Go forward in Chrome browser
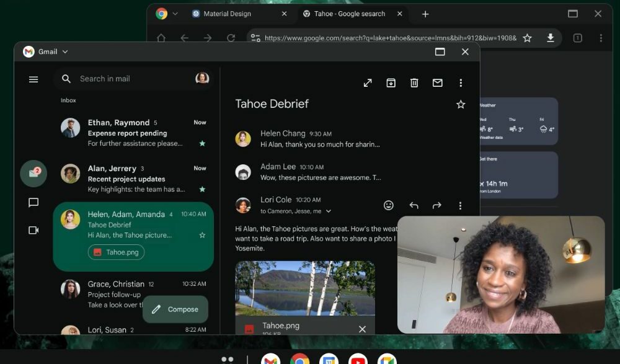Viewport: 620px width, 364px height. pos(208,38)
